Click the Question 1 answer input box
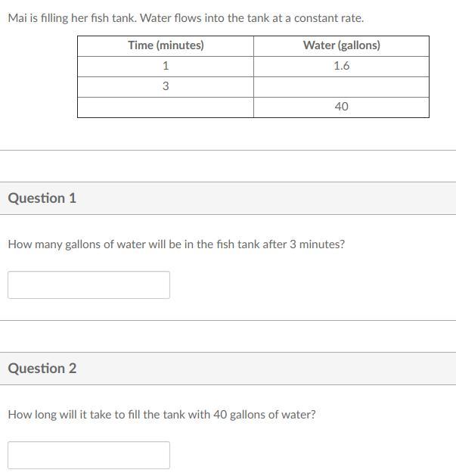 (x=88, y=285)
